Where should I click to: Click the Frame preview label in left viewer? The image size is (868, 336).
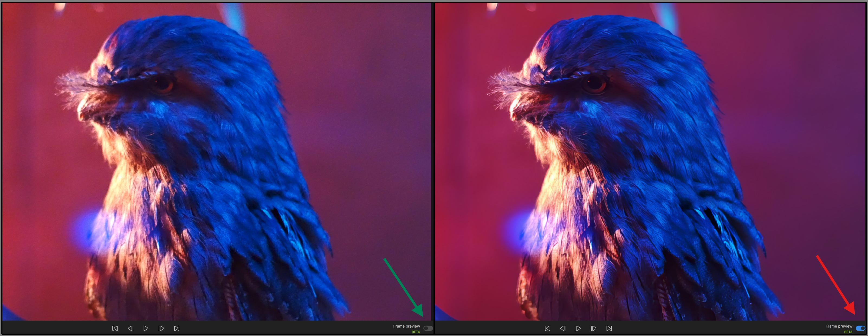pos(406,326)
